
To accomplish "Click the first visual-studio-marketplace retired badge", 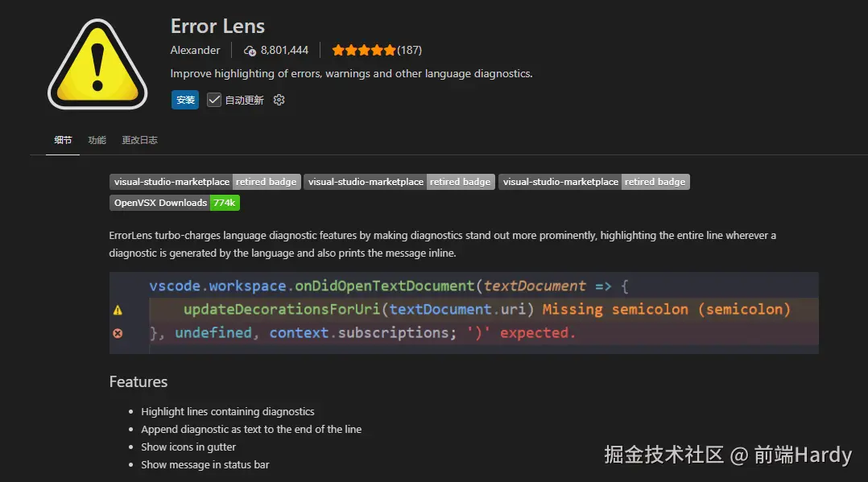I will (x=205, y=182).
